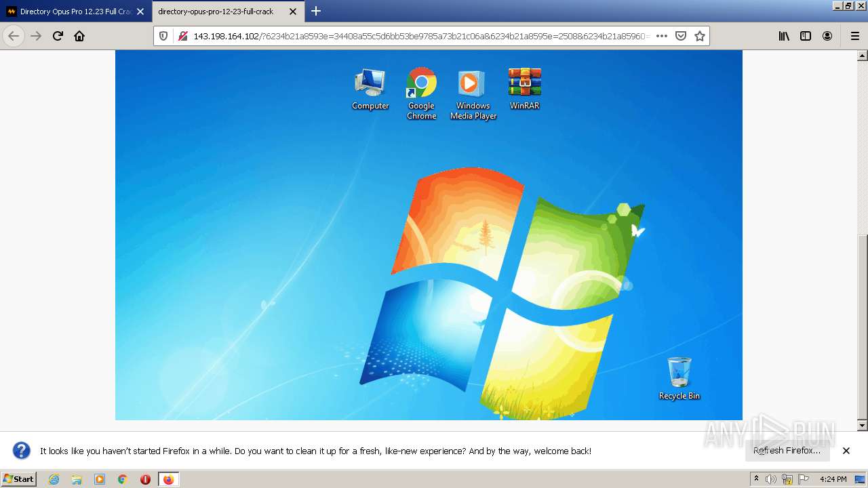Click the Google Chrome desktop icon in page
The width and height of the screenshot is (868, 488).
click(x=421, y=94)
